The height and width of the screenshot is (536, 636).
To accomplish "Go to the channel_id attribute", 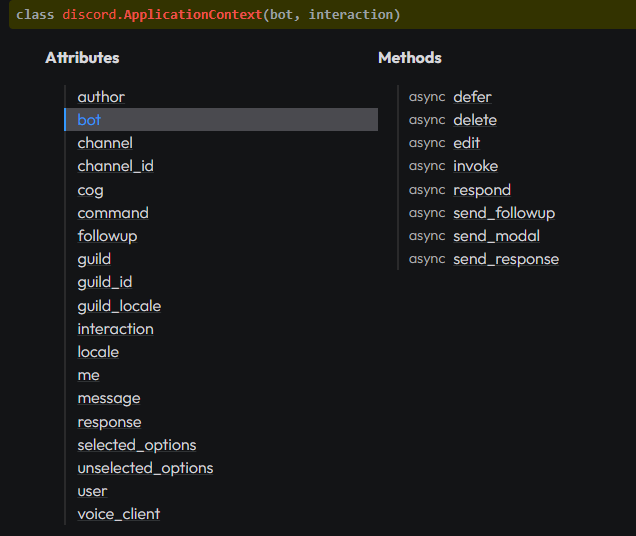I will [115, 166].
